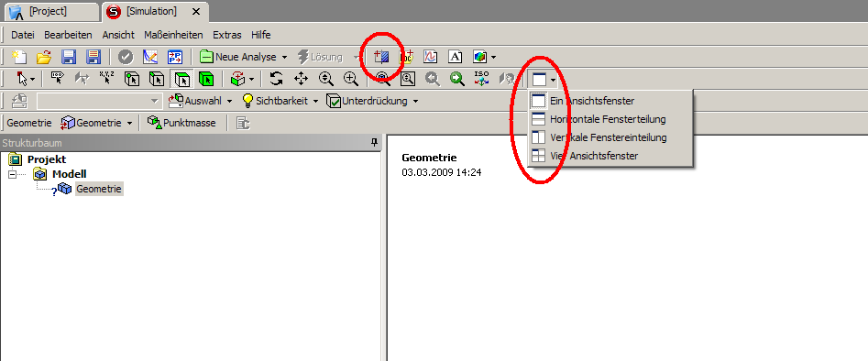This screenshot has height=361, width=868.
Task: Collapse the Modell tree node
Action: [x=12, y=174]
